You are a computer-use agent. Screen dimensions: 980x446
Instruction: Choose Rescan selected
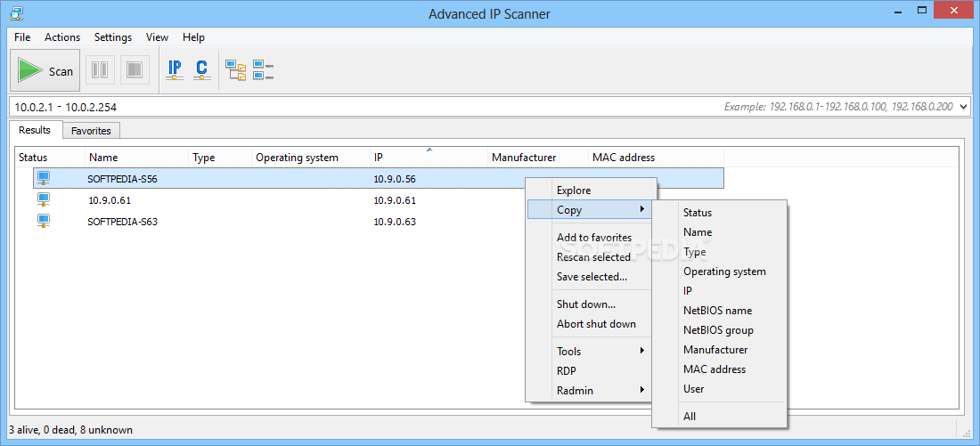coord(590,256)
